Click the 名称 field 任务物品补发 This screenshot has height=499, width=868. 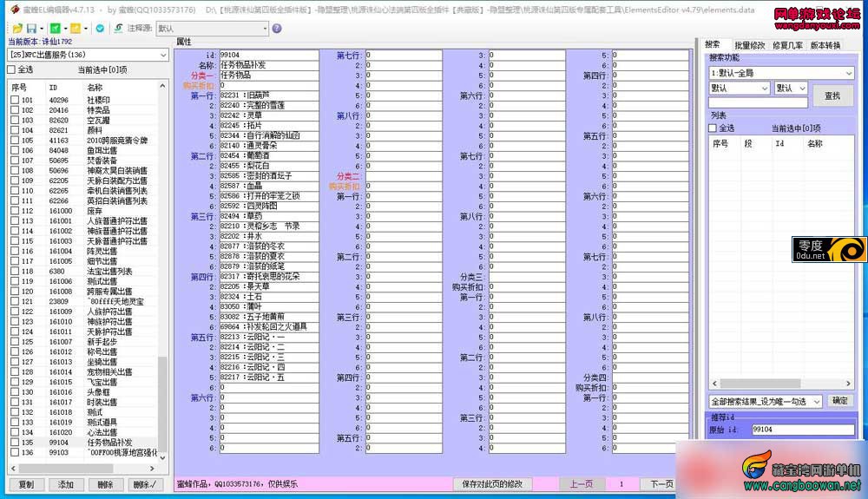pos(269,65)
